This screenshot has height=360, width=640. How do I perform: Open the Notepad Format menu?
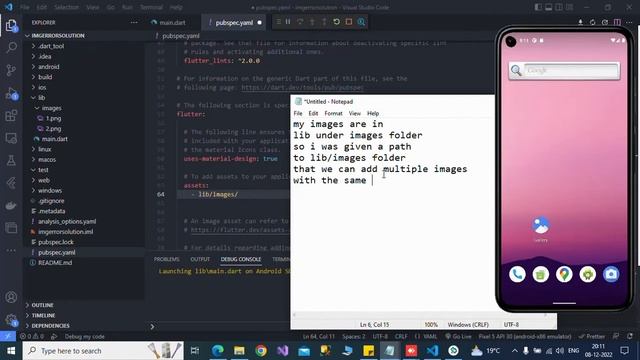coord(333,113)
